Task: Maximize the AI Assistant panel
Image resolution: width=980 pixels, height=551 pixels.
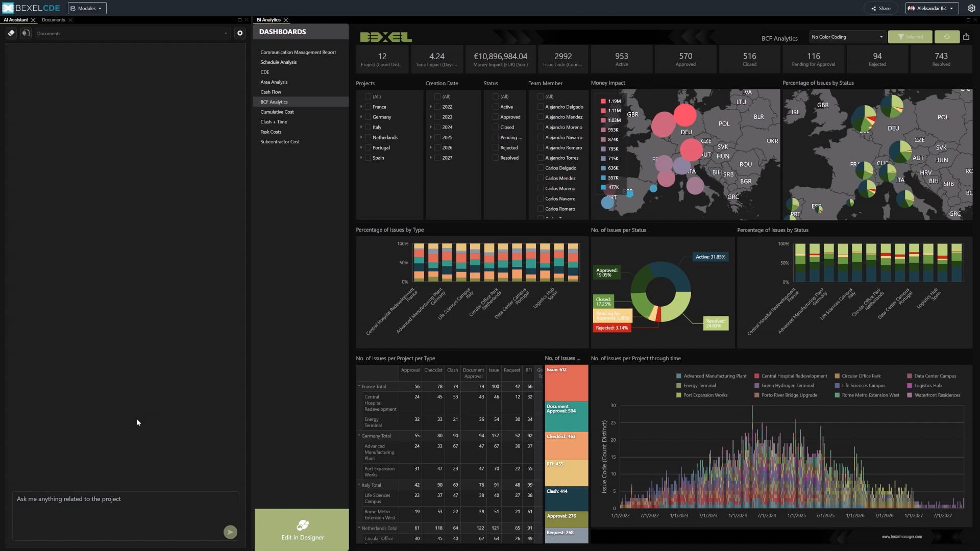Action: (239, 20)
